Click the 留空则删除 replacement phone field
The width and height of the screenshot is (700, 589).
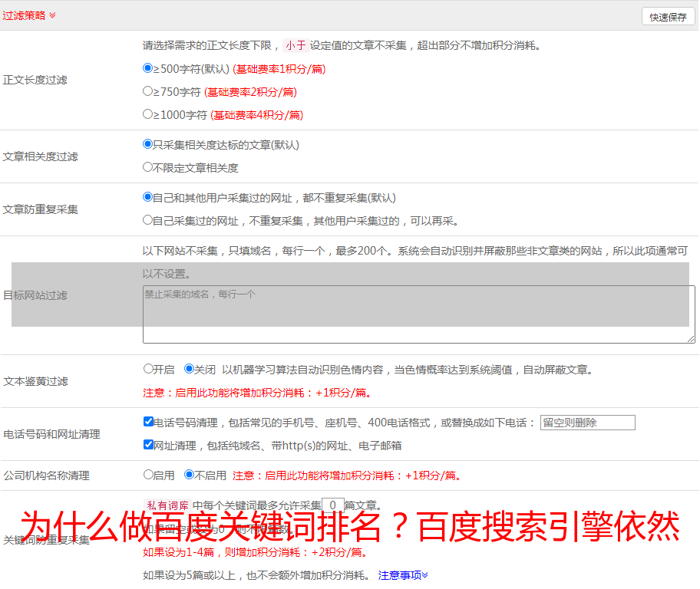click(587, 423)
